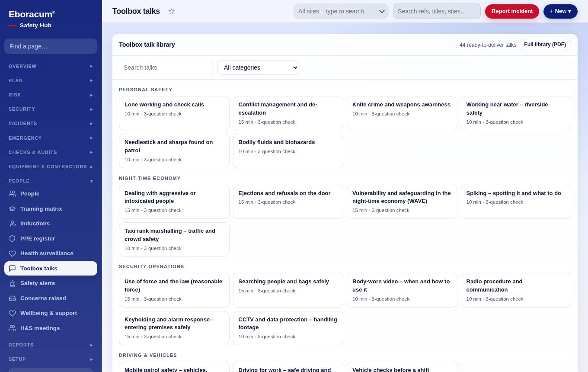
Task: Expand the Plan sidebar section
Action: pos(51,80)
